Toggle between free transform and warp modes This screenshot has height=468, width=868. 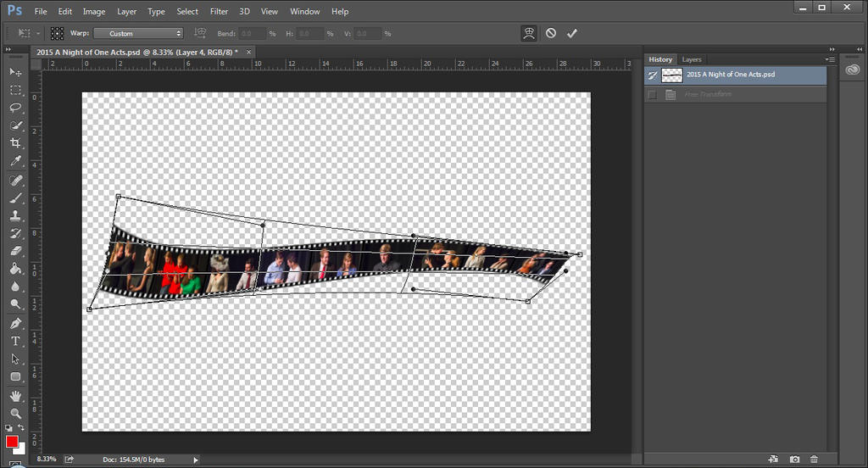pyautogui.click(x=528, y=33)
